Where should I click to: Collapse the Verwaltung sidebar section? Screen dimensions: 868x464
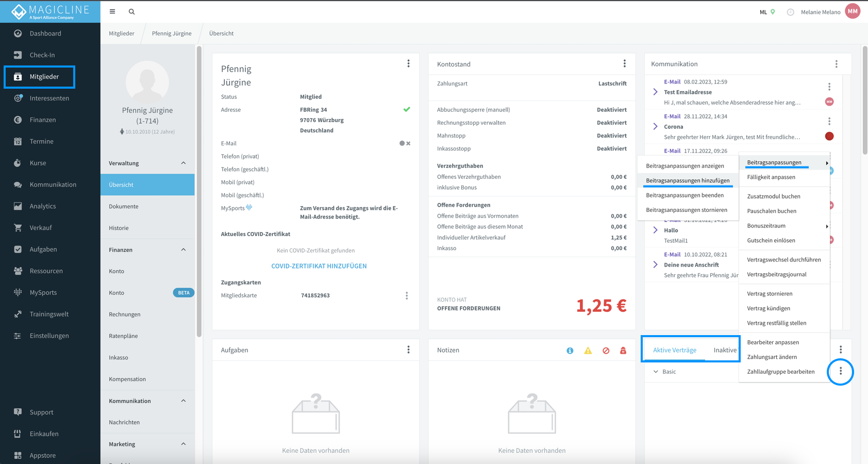[183, 163]
